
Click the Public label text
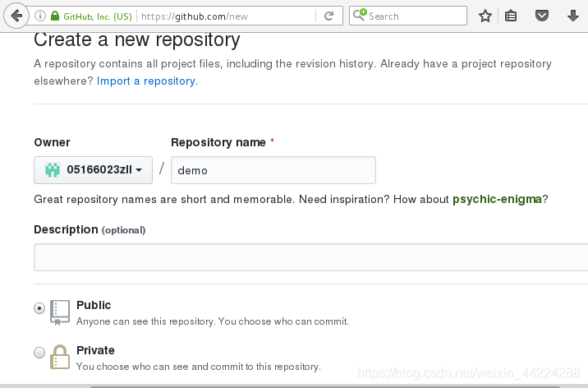(x=94, y=305)
